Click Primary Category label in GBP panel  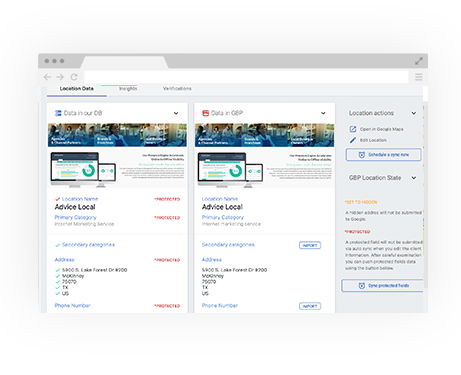click(x=223, y=217)
